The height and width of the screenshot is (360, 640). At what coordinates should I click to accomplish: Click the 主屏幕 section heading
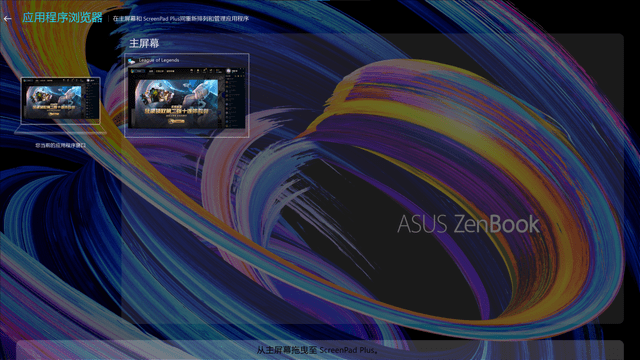[x=144, y=43]
